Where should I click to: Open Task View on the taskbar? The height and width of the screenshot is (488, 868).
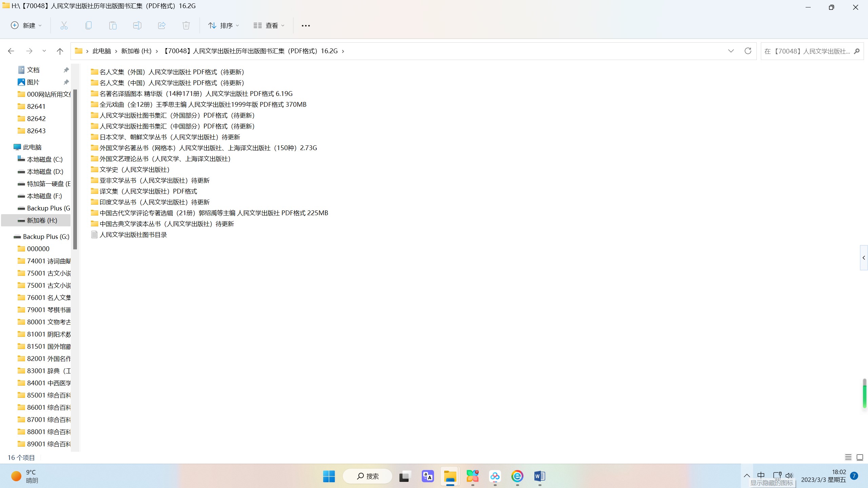[x=405, y=476]
